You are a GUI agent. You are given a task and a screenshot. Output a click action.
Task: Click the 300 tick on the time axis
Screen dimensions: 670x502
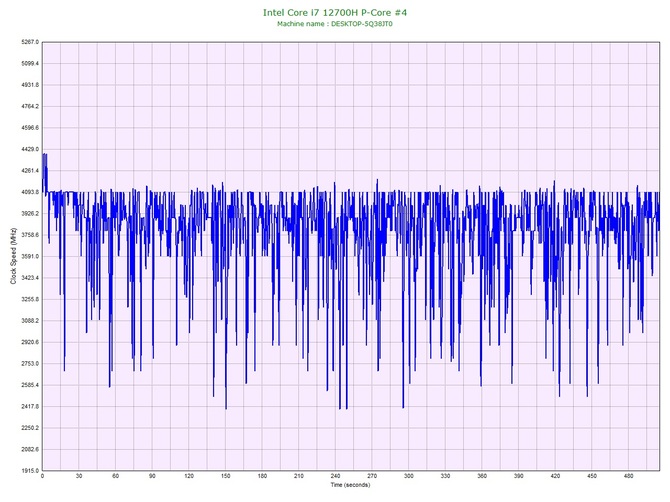tap(408, 476)
